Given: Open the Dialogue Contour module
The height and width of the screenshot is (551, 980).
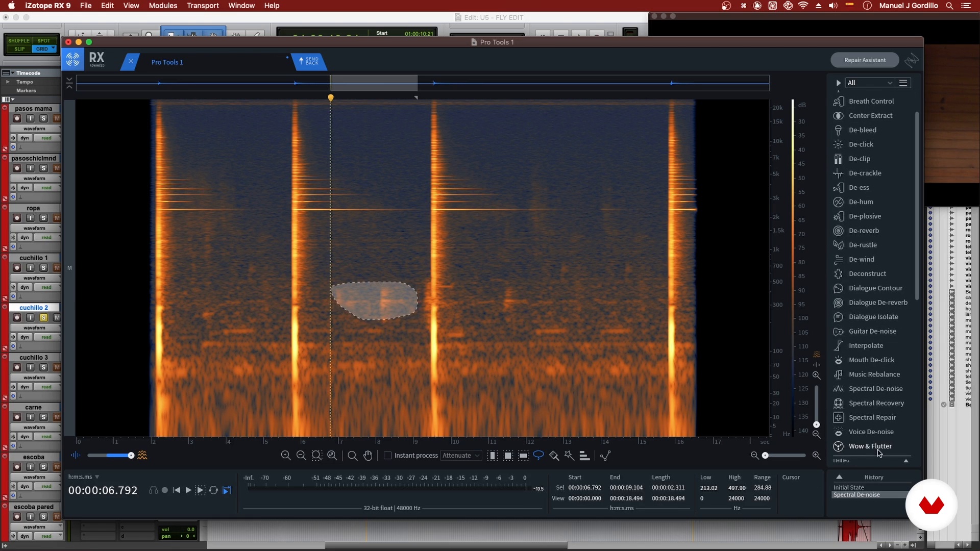Looking at the screenshot, I should pos(875,288).
